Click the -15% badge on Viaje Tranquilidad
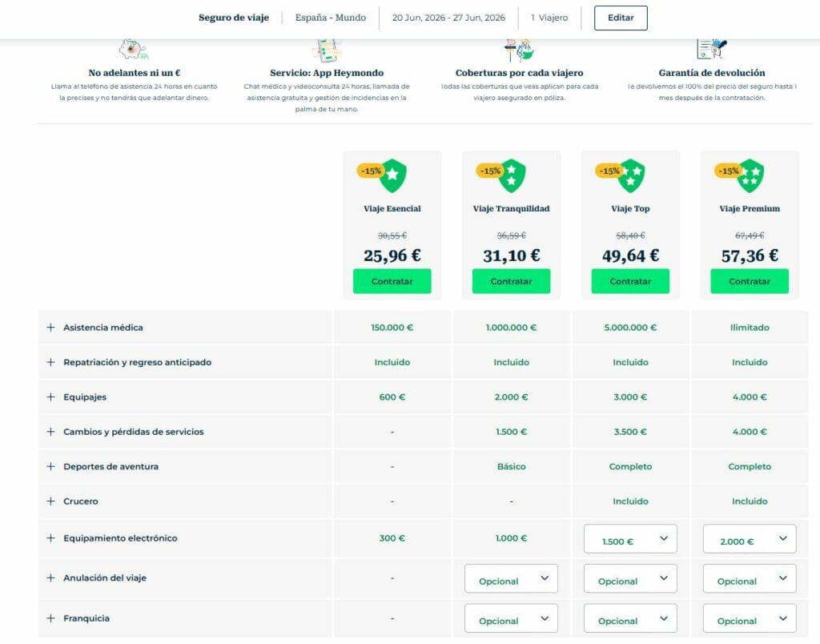Image resolution: width=820 pixels, height=644 pixels. coord(489,171)
